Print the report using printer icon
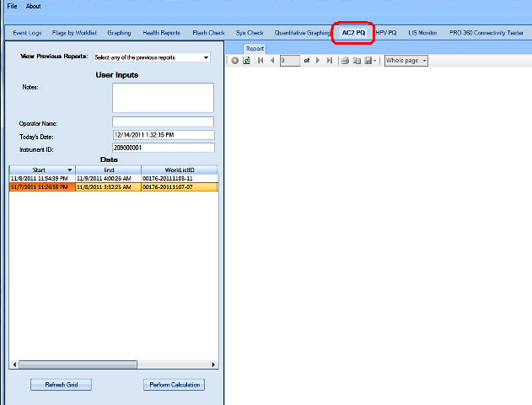Screen dimensions: 532x405 [x=345, y=61]
